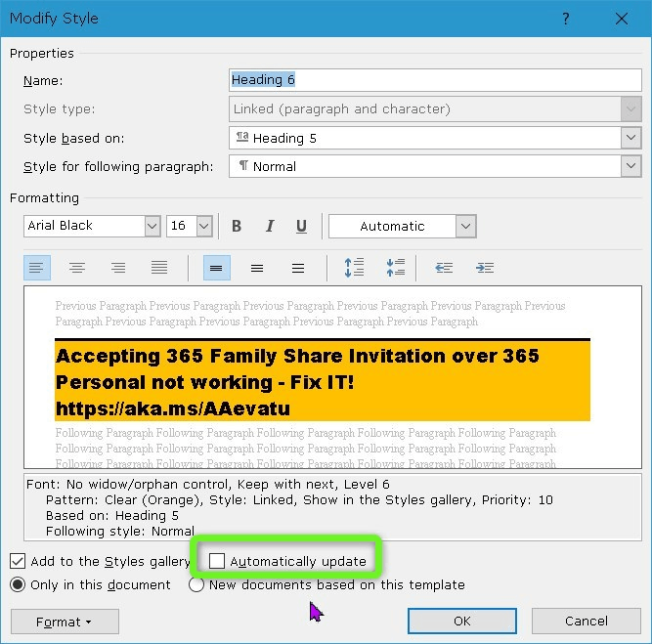Click the Style type label

[x=59, y=108]
